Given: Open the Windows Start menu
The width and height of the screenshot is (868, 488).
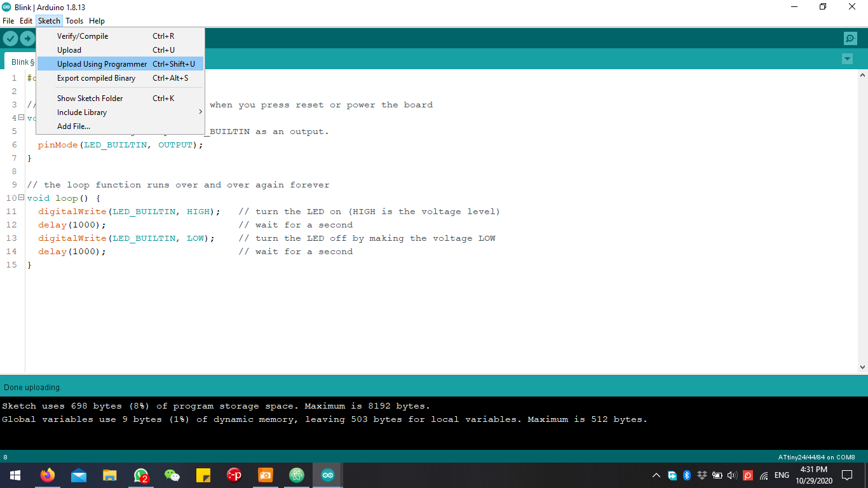Looking at the screenshot, I should click(15, 475).
